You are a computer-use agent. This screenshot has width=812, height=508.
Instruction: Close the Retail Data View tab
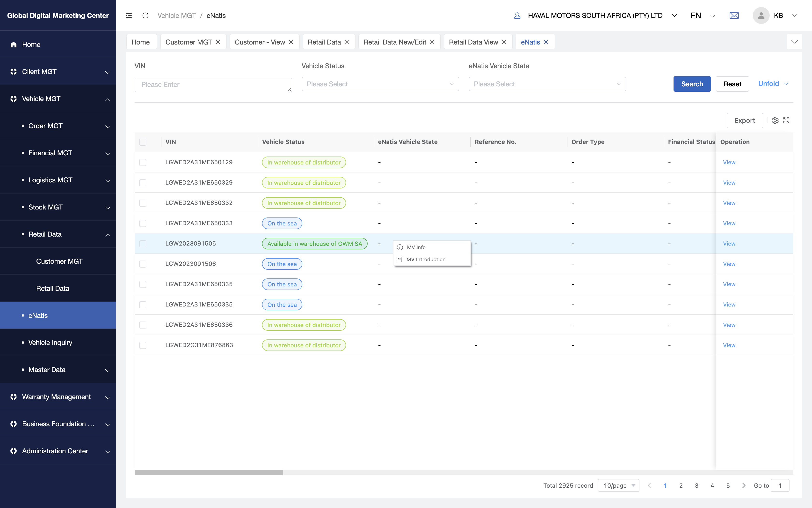pos(504,42)
